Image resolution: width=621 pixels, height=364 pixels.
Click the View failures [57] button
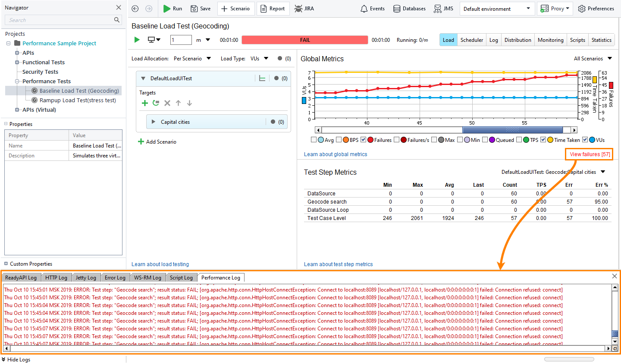coord(589,154)
